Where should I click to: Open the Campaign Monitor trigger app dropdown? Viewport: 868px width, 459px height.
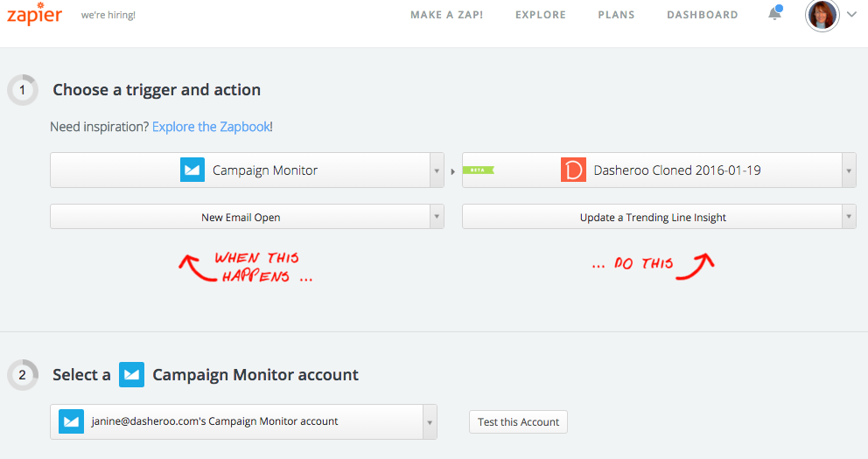pos(247,170)
